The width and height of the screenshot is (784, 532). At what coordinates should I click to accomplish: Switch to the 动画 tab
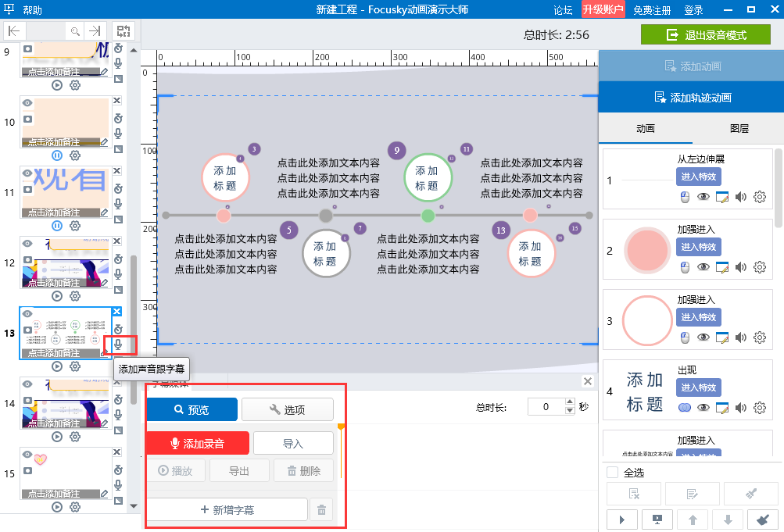click(646, 128)
